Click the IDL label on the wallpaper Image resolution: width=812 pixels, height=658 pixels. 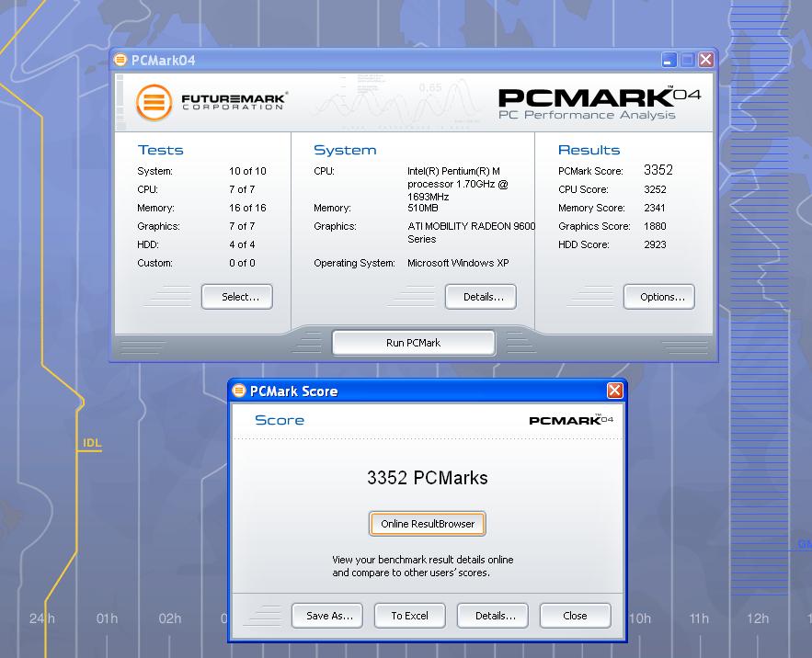point(92,443)
